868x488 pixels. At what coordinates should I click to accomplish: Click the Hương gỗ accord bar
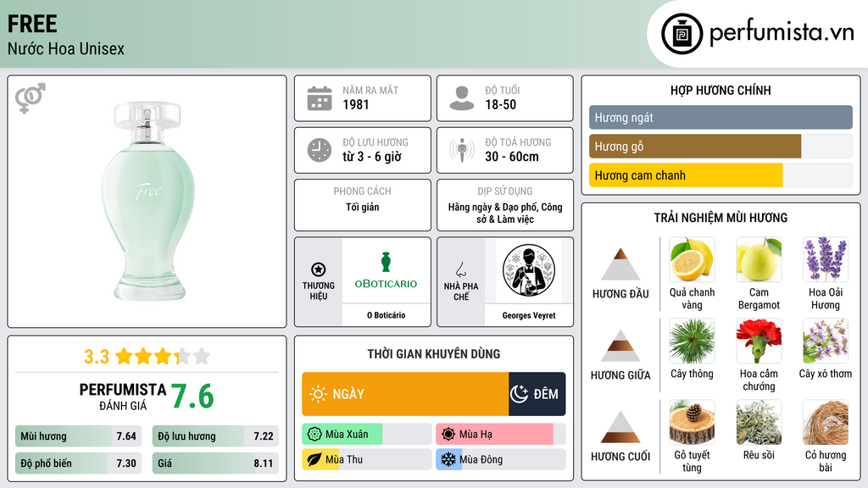721,146
